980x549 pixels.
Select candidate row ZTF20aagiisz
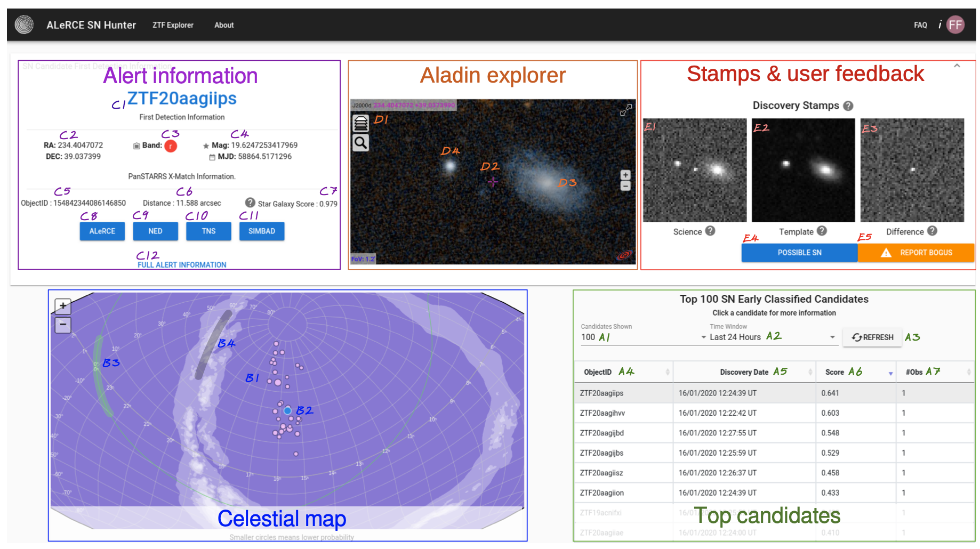[x=774, y=473]
